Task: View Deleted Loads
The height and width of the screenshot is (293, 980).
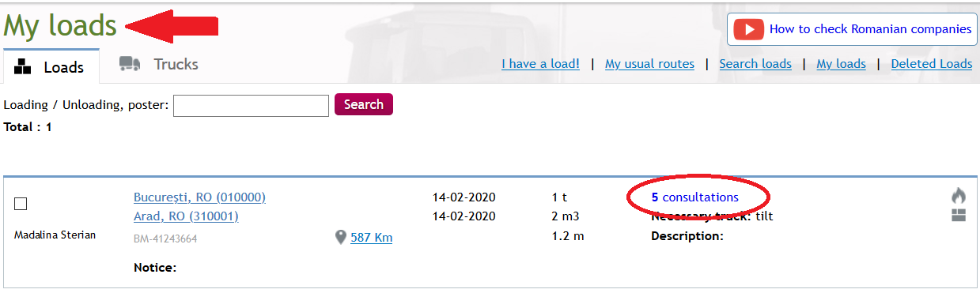Action: coord(932,64)
